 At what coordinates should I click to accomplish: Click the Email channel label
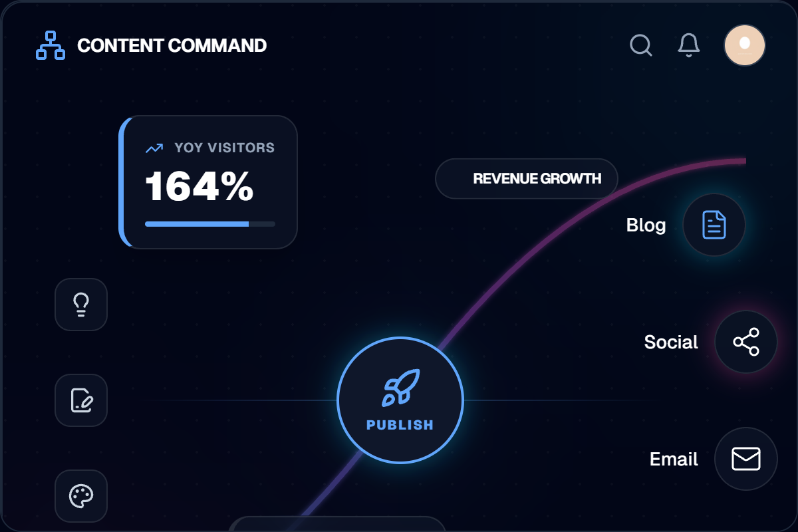click(x=674, y=459)
